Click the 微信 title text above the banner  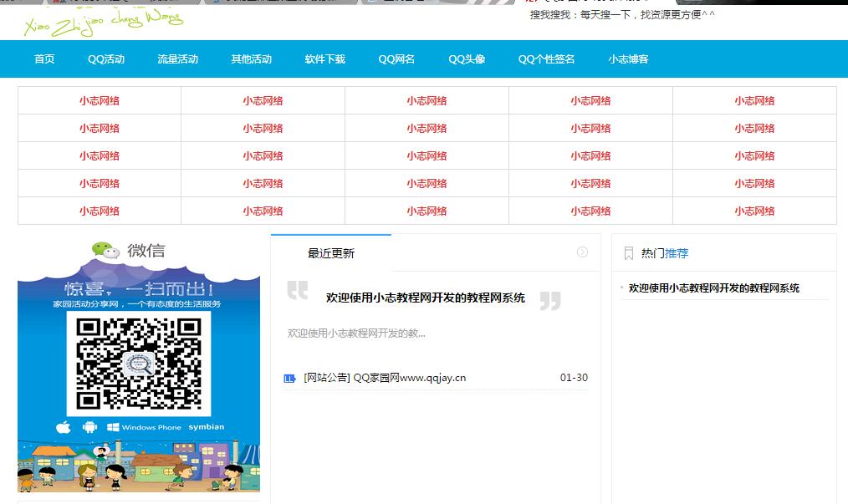[146, 251]
